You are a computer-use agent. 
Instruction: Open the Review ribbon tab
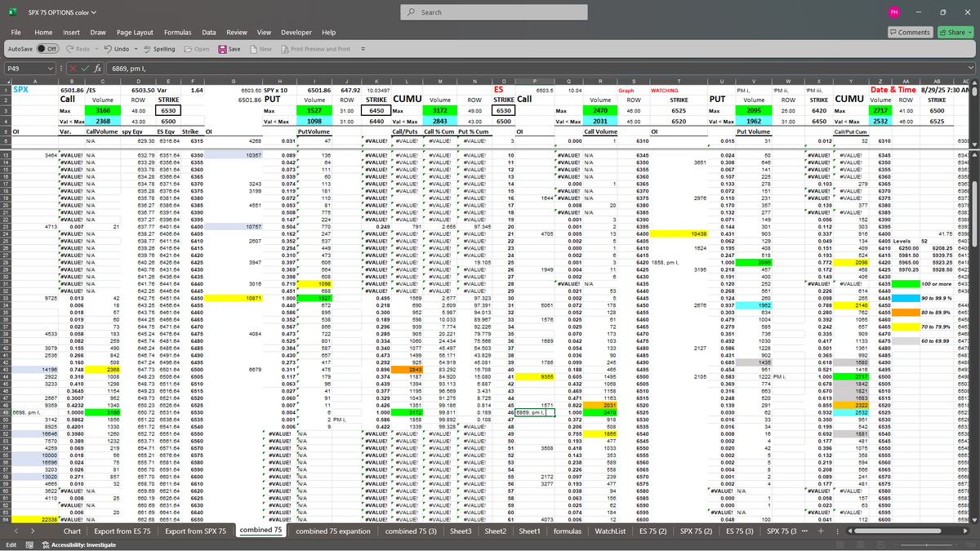(x=237, y=32)
